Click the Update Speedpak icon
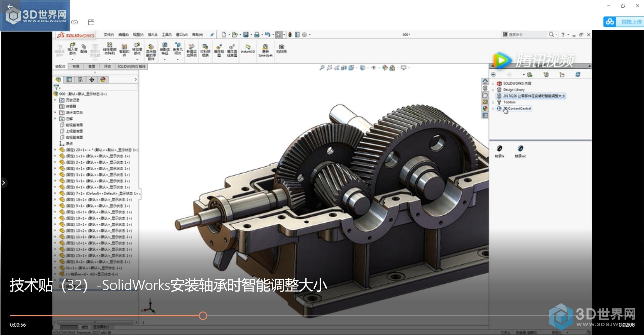The height and width of the screenshot is (335, 644). pyautogui.click(x=265, y=50)
